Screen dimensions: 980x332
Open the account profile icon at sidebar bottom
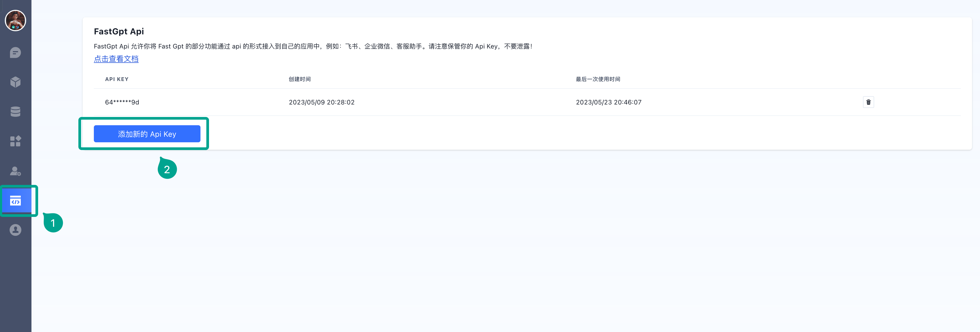pos(15,230)
